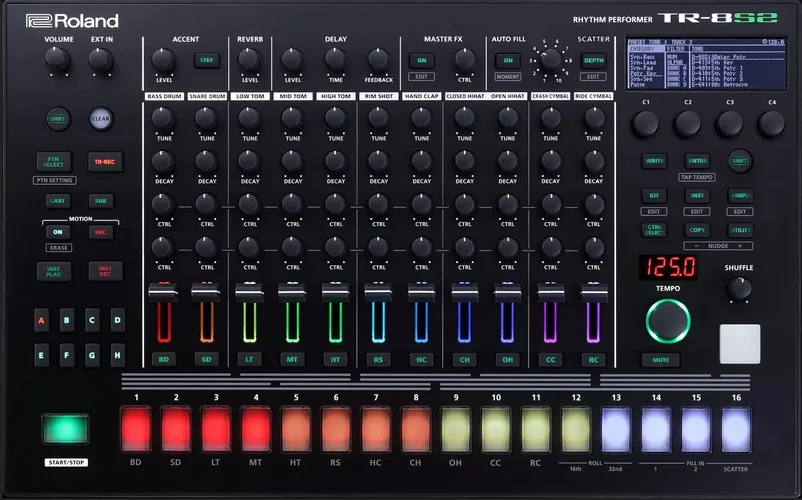Click the ENTER button
Image resolution: width=802 pixels, height=500 pixels.
tap(697, 161)
